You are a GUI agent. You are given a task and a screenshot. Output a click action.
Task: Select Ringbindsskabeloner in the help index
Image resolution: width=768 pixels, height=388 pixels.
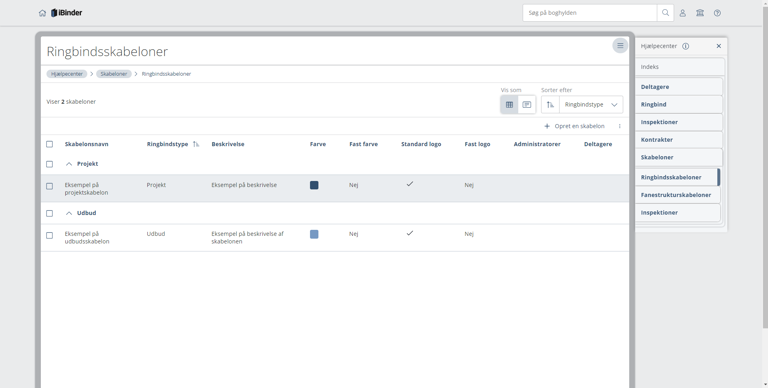678,177
